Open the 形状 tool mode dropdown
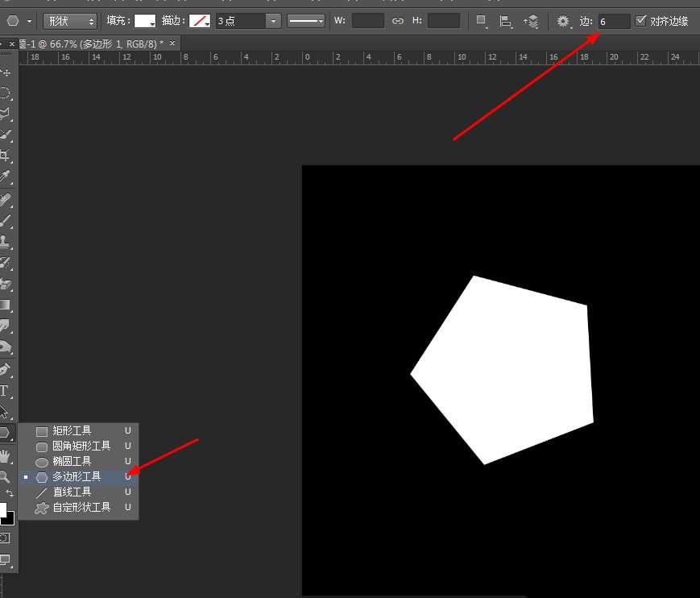 pyautogui.click(x=69, y=21)
